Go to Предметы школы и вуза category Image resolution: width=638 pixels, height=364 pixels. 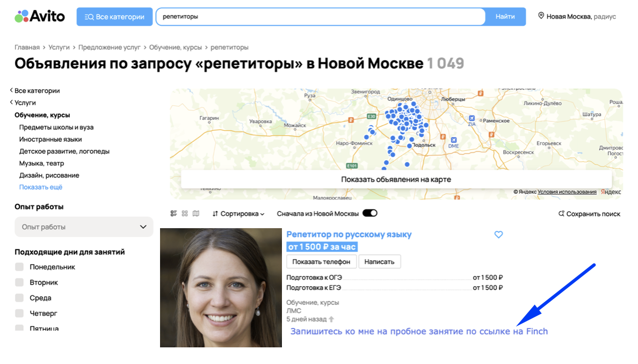(56, 127)
